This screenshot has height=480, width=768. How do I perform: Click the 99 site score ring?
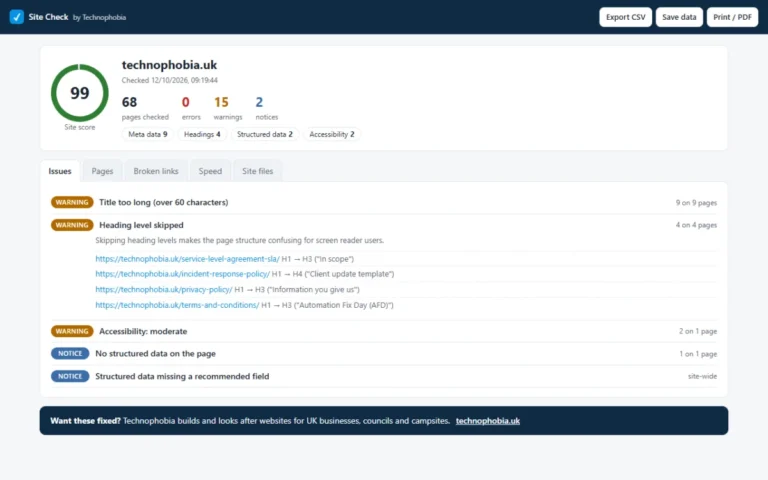[x=80, y=93]
